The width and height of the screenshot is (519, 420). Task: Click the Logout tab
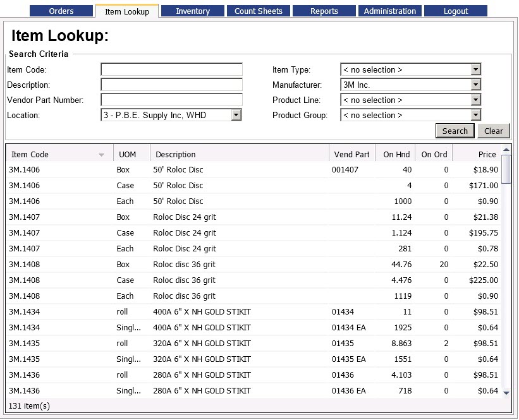click(456, 11)
